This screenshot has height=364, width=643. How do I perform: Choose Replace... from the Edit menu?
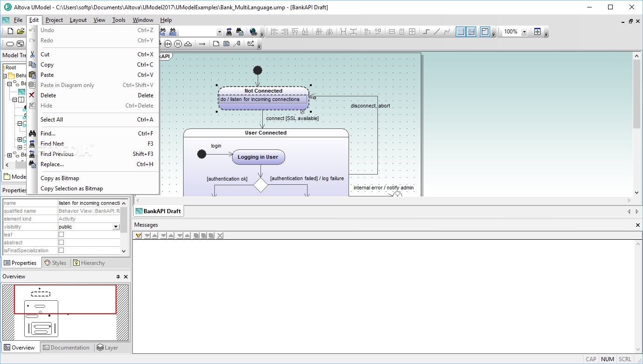coord(93,164)
